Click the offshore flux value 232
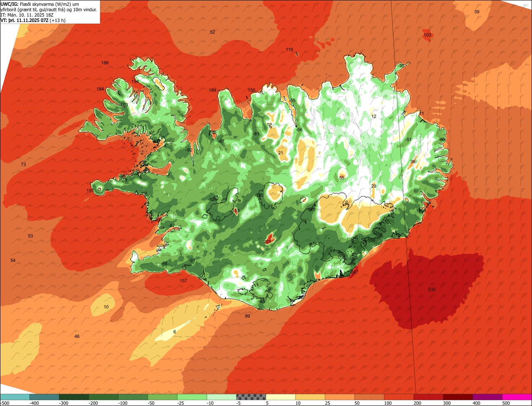The height and width of the screenshot is (406, 532). coord(432,289)
